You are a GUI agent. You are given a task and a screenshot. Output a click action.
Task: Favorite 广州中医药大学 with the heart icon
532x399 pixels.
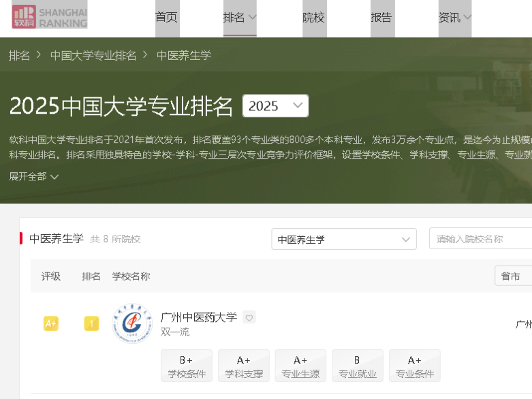[249, 318]
